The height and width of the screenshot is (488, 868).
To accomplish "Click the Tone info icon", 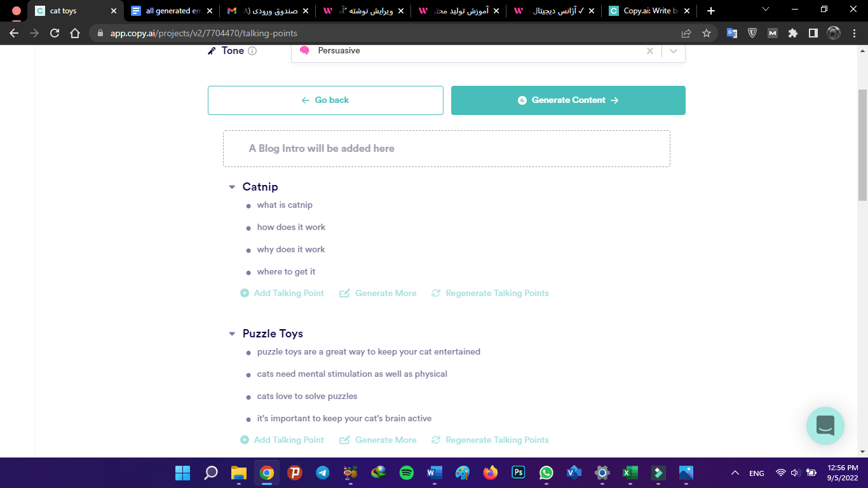I will [252, 51].
